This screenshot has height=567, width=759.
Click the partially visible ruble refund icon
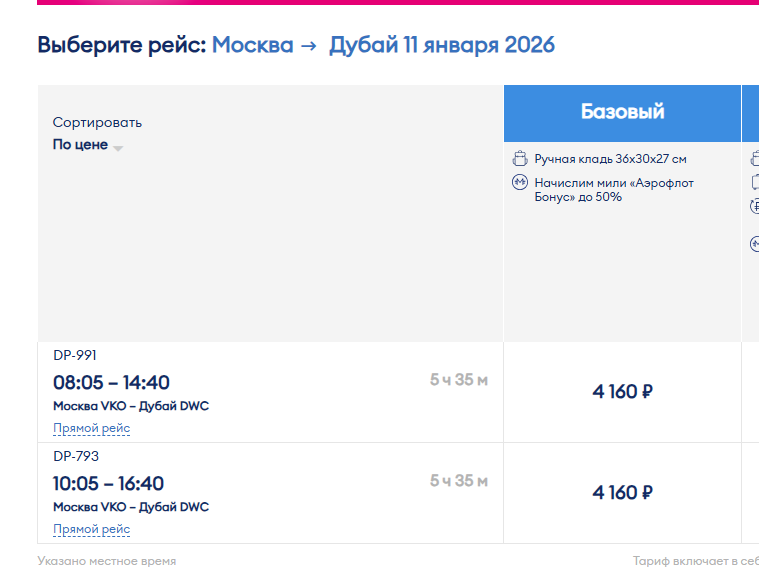point(755,206)
